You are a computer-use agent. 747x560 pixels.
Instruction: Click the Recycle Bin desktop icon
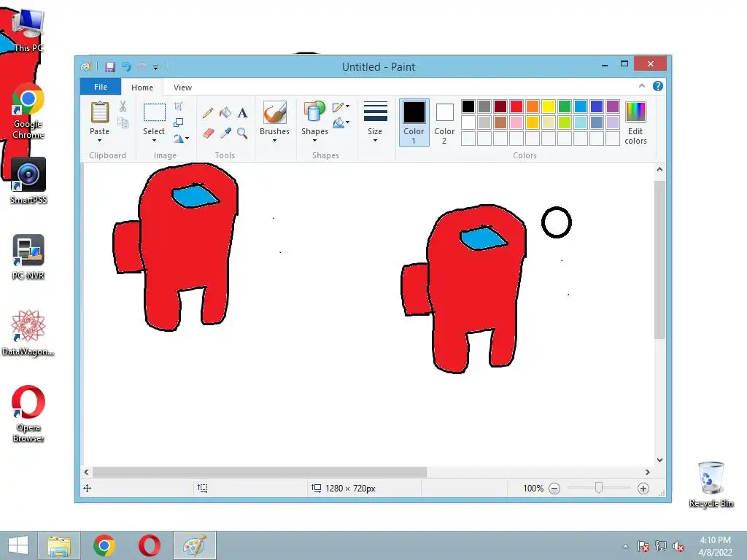pos(711,484)
